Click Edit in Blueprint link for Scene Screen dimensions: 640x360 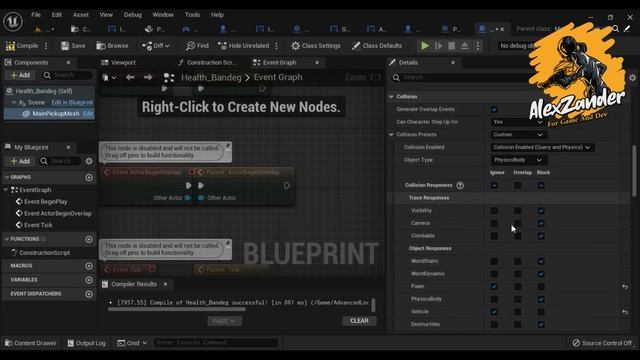[72, 102]
